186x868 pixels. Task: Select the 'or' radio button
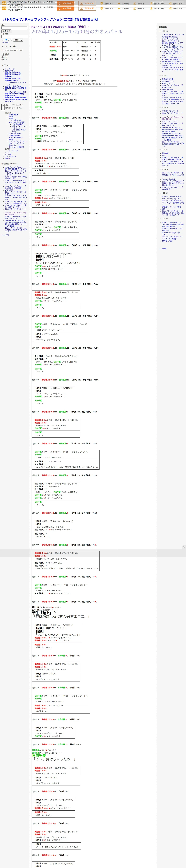point(11,40)
